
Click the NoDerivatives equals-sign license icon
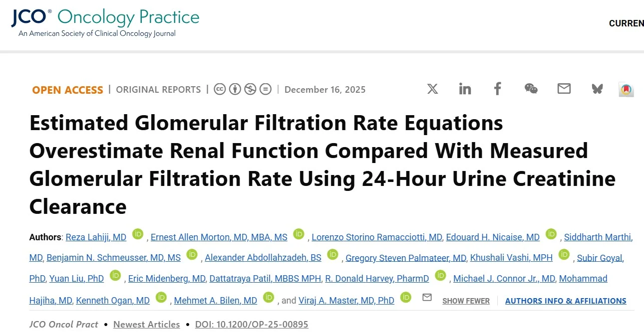click(x=265, y=89)
